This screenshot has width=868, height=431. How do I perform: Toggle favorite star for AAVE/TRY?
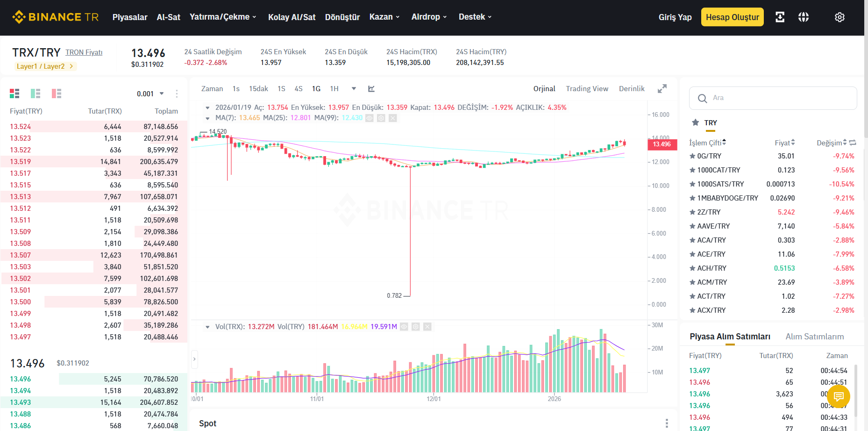(x=692, y=226)
